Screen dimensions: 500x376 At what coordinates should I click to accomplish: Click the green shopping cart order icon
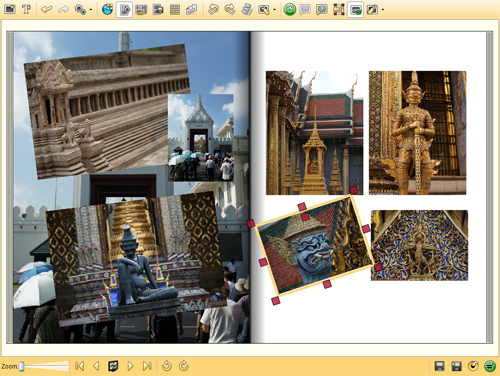click(x=490, y=366)
